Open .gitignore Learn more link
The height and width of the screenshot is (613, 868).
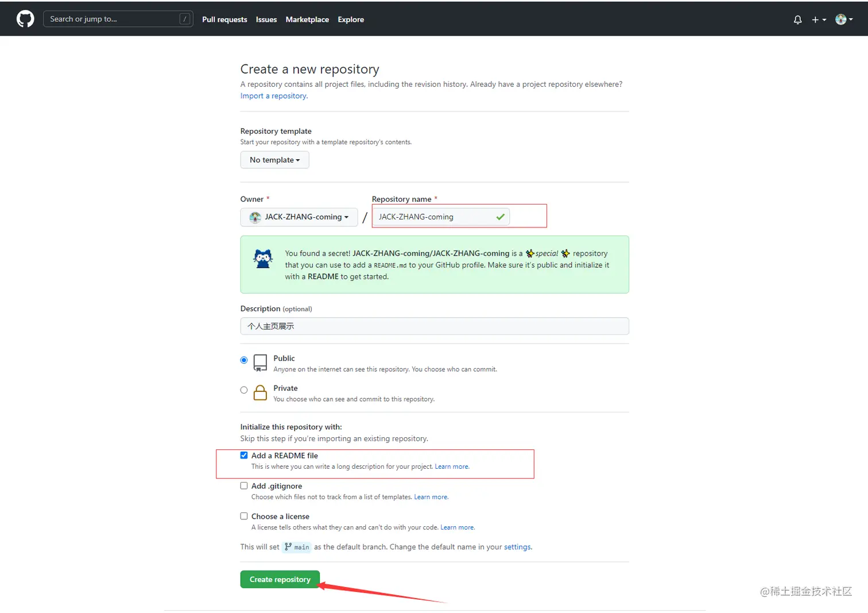[431, 497]
